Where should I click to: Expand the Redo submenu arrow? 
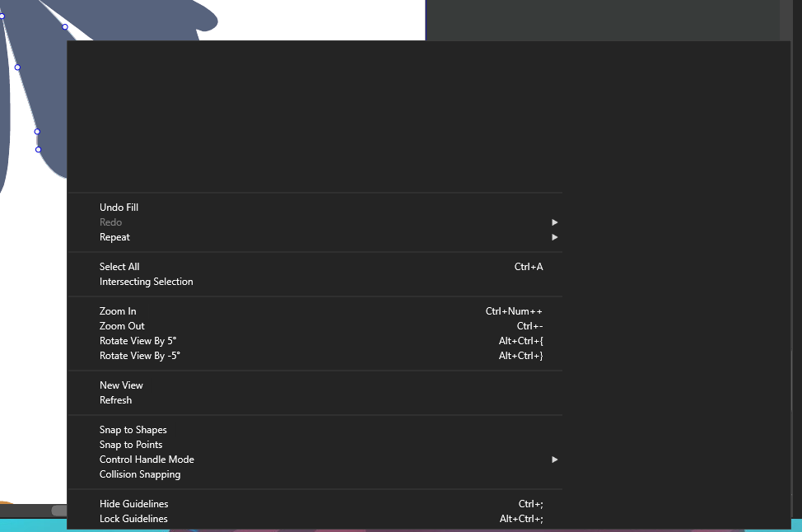[x=554, y=222]
